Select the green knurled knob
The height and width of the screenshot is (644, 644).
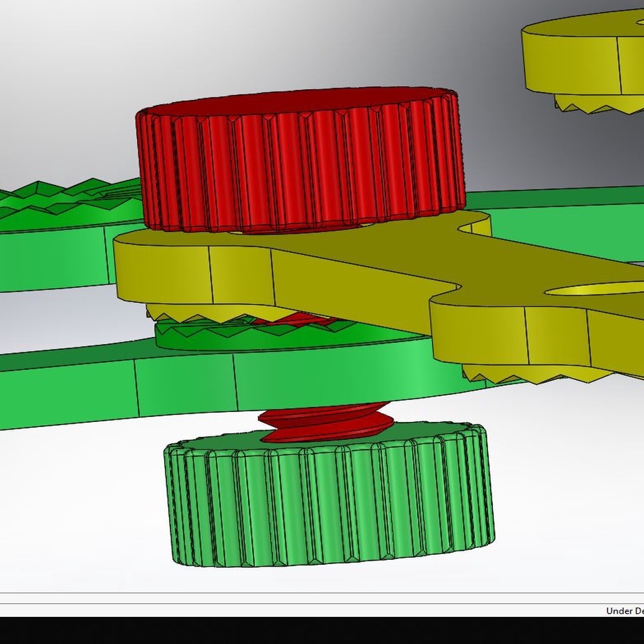tap(330, 495)
